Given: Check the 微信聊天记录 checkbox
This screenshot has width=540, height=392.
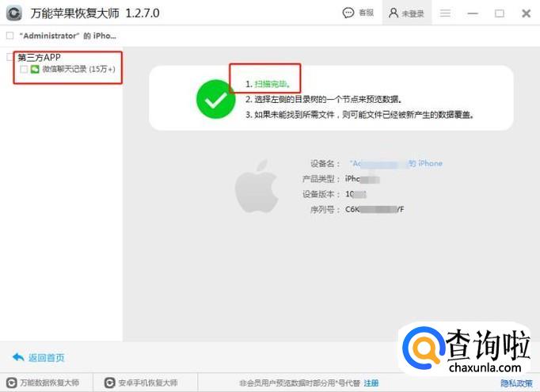Looking at the screenshot, I should point(24,69).
